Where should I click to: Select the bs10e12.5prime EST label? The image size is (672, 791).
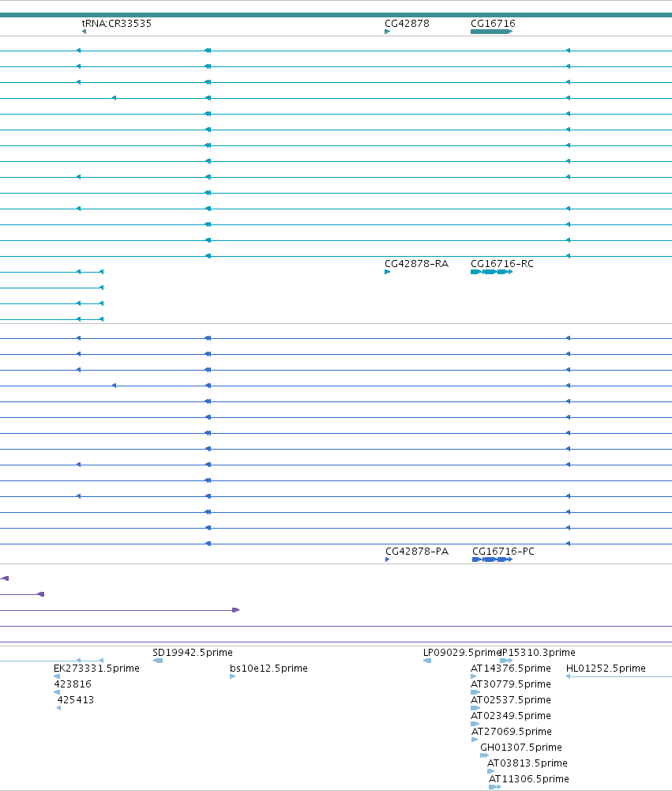[x=268, y=668]
